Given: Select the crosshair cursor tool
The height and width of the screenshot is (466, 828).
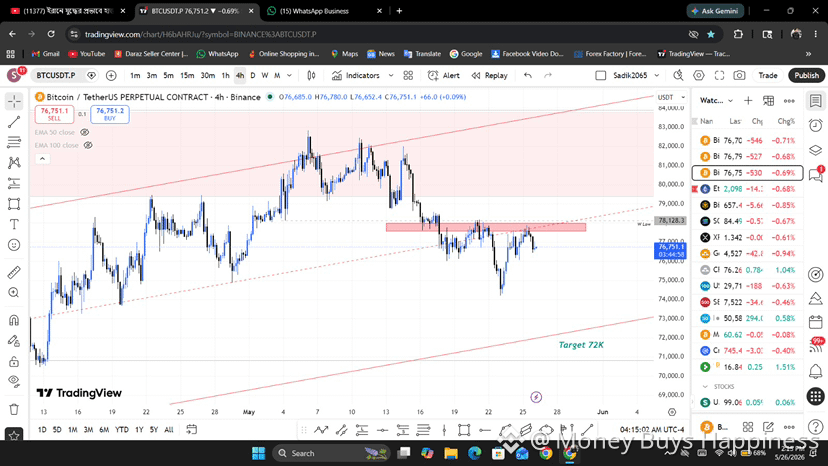Looking at the screenshot, I should coord(14,101).
